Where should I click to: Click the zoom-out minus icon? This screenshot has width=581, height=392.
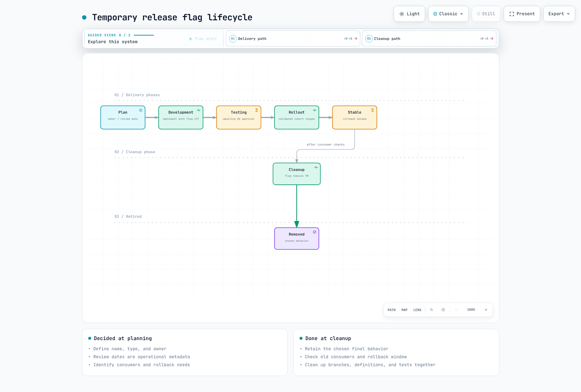click(x=456, y=310)
